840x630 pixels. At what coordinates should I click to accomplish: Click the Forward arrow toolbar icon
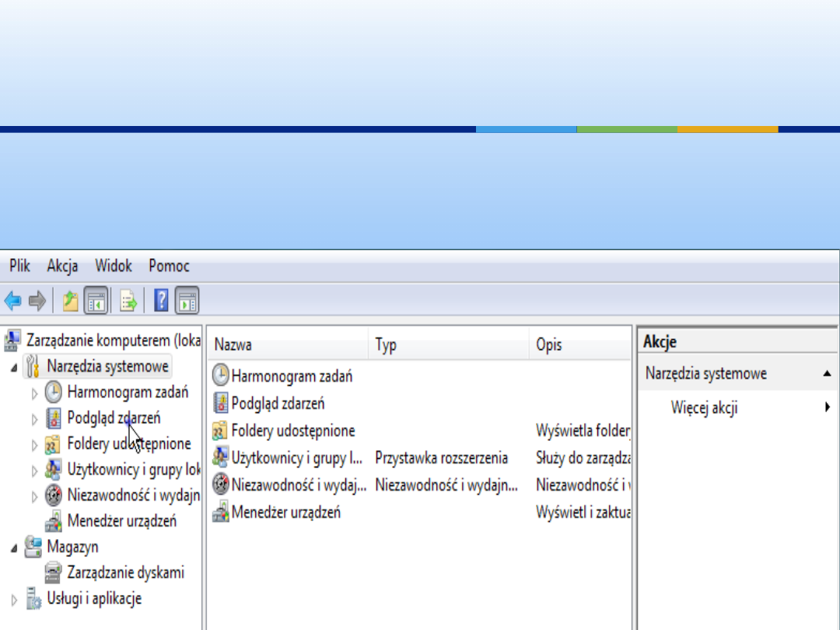[37, 300]
